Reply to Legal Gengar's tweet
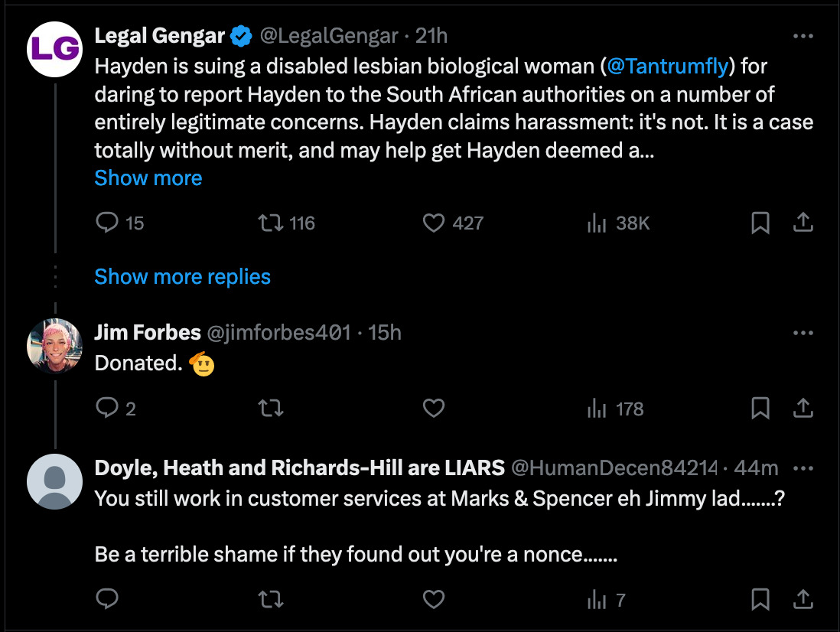The image size is (840, 632). point(108,223)
